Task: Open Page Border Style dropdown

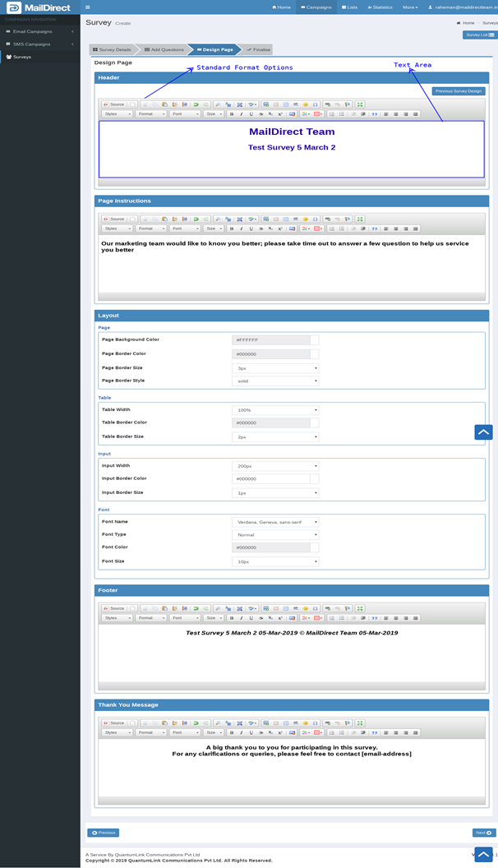Action: [275, 381]
